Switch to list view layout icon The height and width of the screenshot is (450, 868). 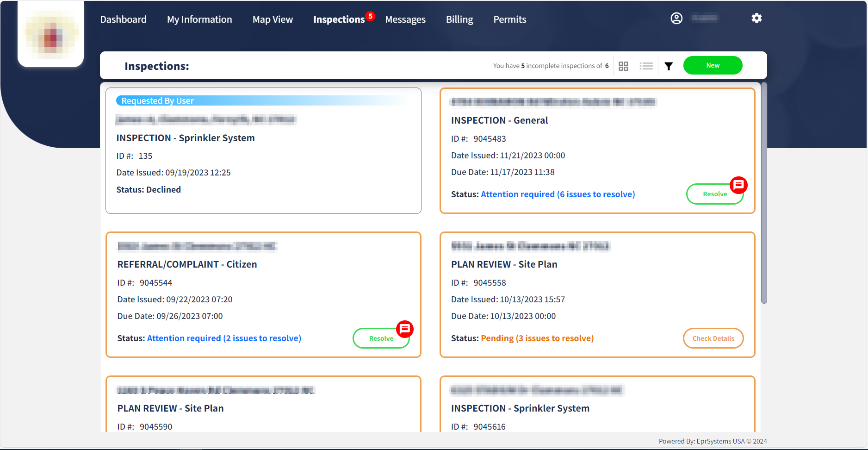[646, 66]
